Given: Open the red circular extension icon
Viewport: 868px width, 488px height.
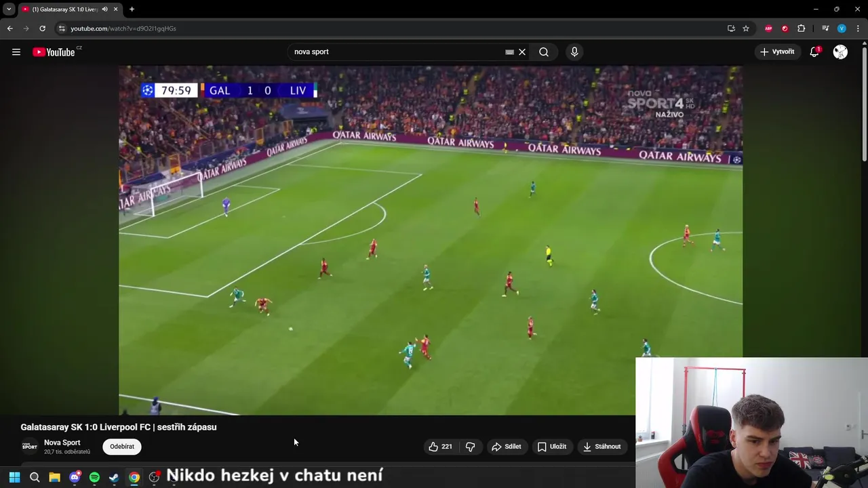Looking at the screenshot, I should coord(785,28).
